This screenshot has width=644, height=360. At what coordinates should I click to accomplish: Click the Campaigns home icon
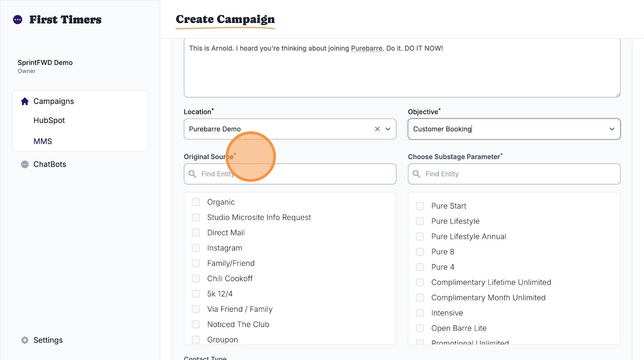tap(25, 101)
